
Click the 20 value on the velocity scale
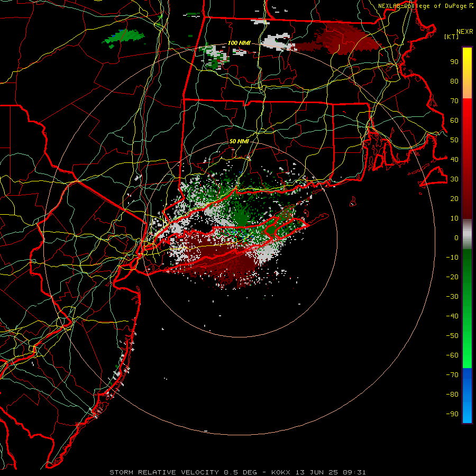pyautogui.click(x=454, y=199)
